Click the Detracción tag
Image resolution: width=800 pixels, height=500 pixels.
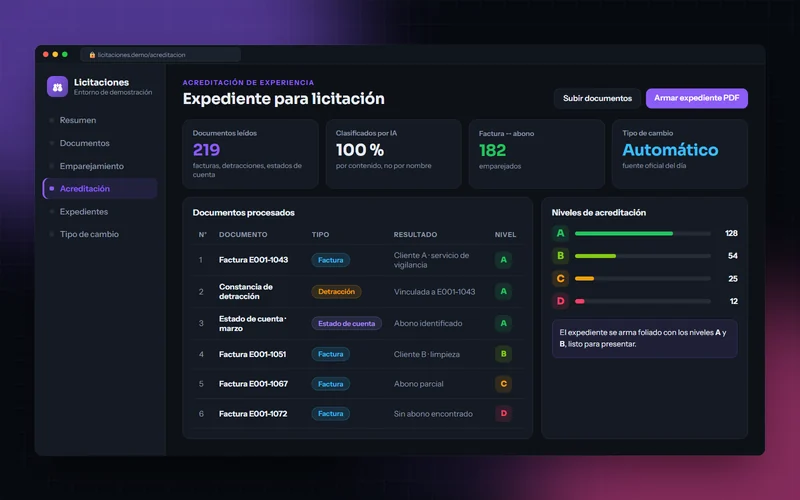point(336,291)
